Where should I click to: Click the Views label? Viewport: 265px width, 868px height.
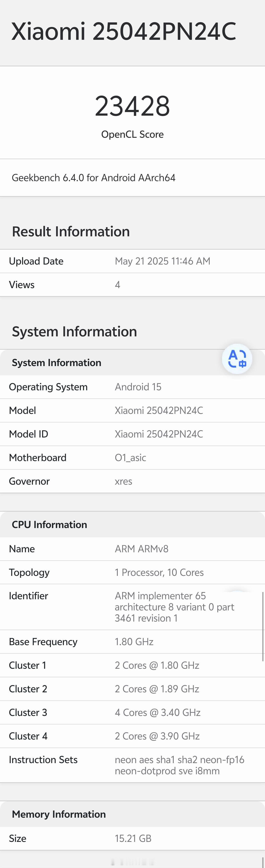21,285
